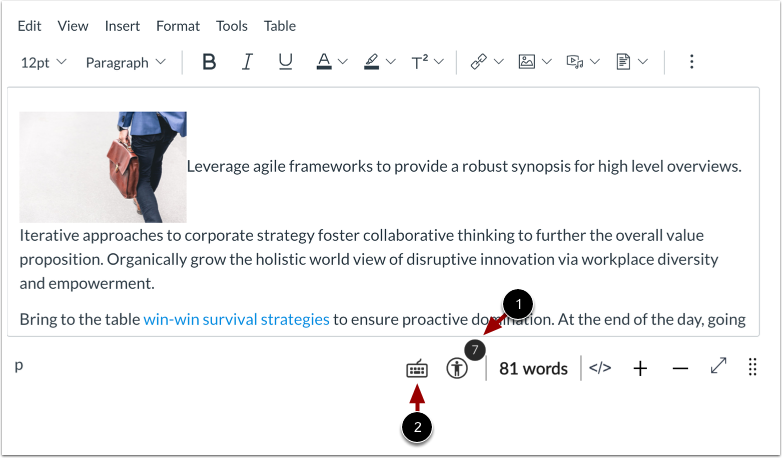This screenshot has width=782, height=458.
Task: Open the more options three-dot menu
Action: click(691, 62)
